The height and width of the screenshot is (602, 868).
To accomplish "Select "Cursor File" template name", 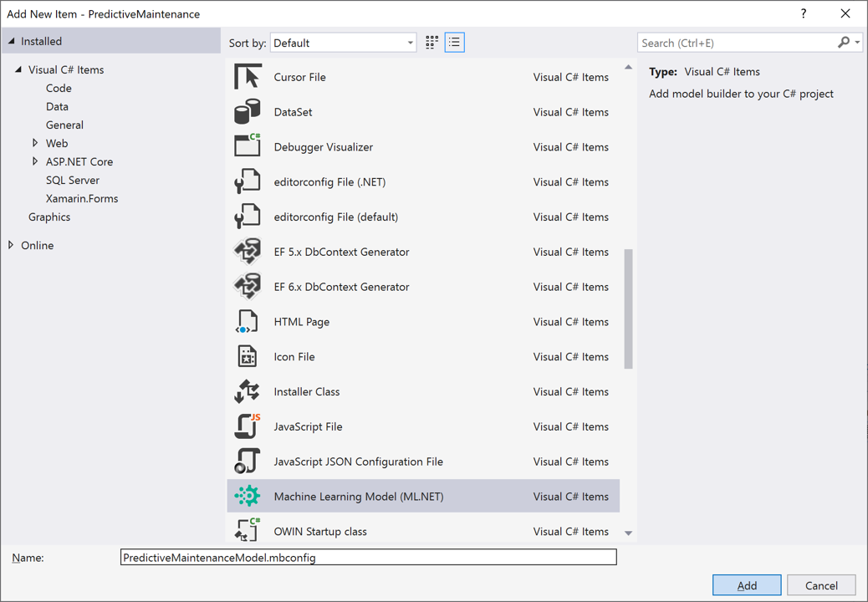I will [x=299, y=77].
